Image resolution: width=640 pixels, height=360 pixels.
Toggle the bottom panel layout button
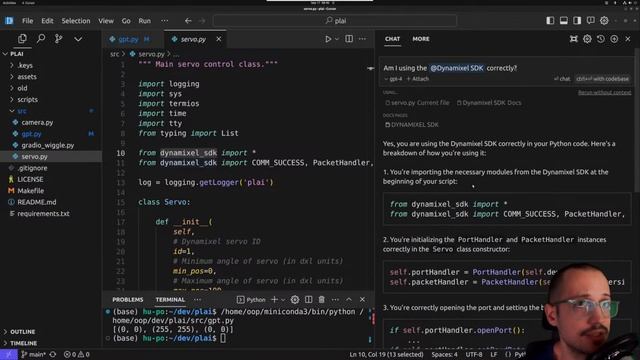564,20
